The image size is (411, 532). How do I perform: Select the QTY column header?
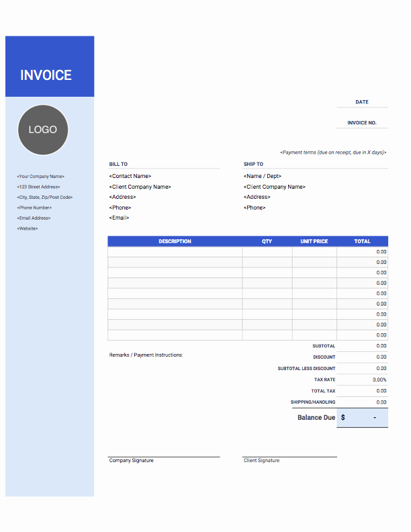(x=267, y=241)
